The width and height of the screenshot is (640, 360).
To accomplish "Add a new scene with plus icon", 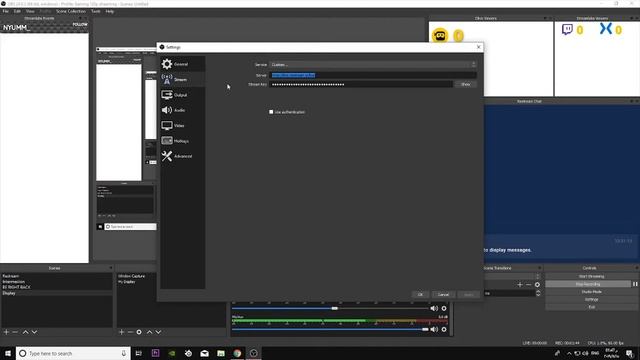I will pos(6,332).
